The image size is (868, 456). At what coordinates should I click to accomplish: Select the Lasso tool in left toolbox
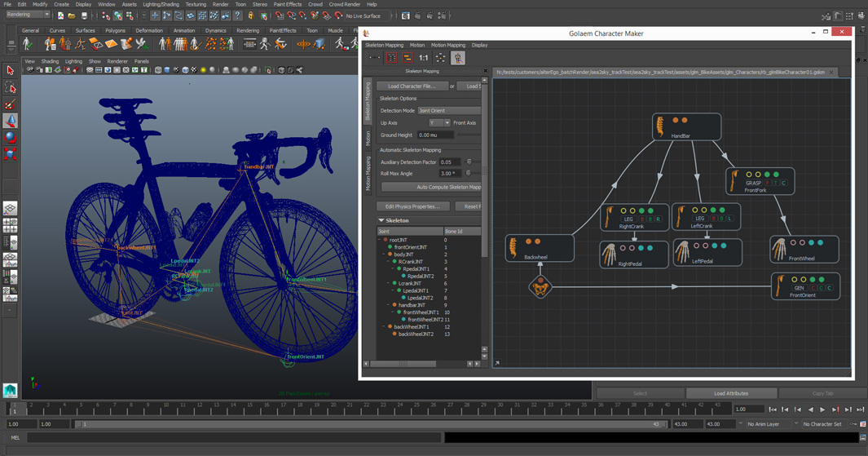10,87
